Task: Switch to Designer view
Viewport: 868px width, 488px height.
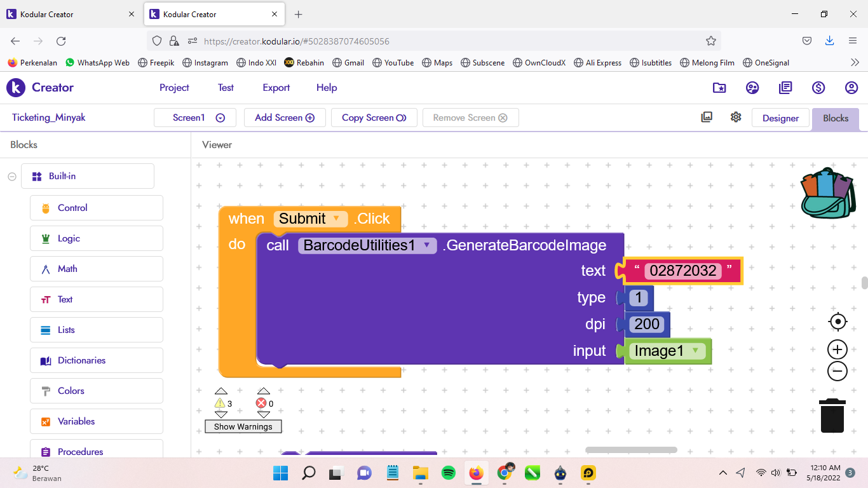Action: [x=780, y=118]
